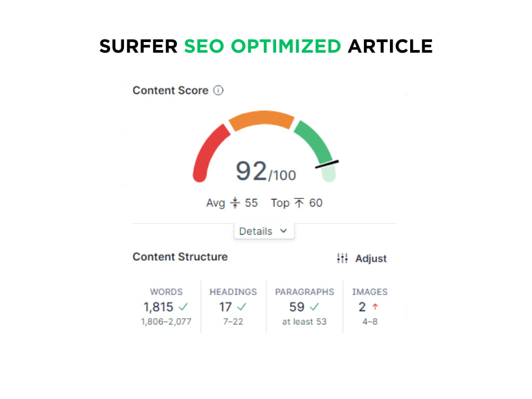Click the gauge needle at score 92
The width and height of the screenshot is (532, 399).
tap(327, 163)
